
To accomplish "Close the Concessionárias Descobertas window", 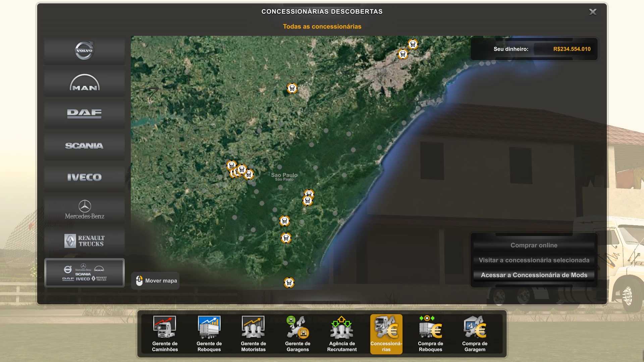I will point(593,12).
